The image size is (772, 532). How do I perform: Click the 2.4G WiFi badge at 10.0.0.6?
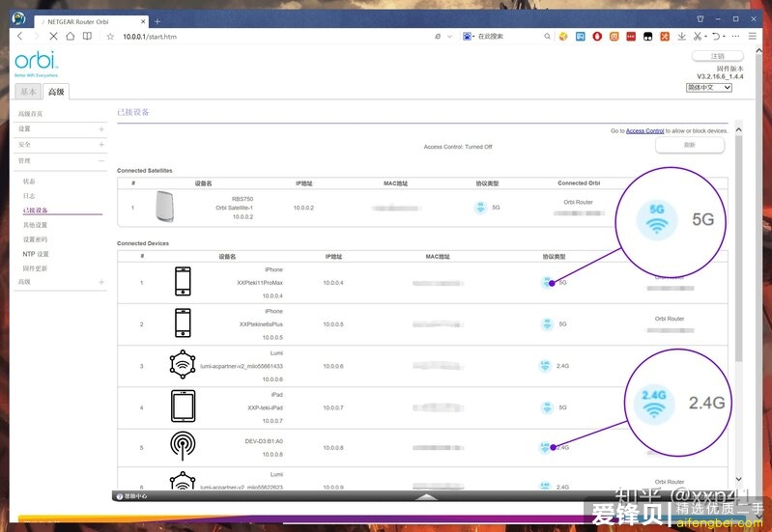tap(545, 366)
